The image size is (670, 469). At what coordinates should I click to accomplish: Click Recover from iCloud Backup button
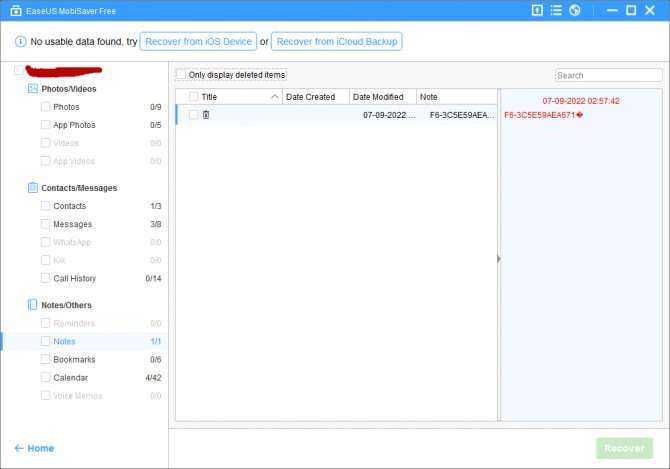point(337,41)
